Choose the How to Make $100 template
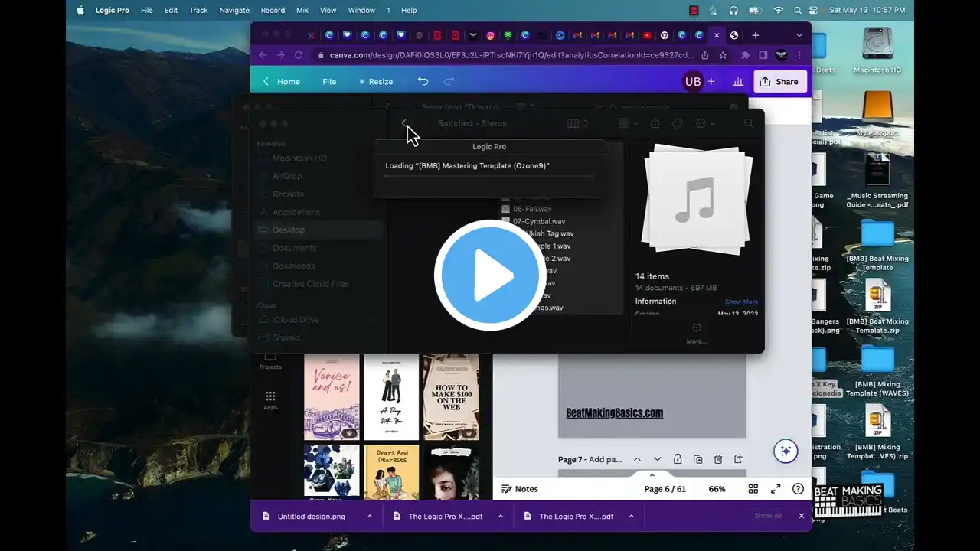This screenshot has width=980, height=551. pos(452,397)
